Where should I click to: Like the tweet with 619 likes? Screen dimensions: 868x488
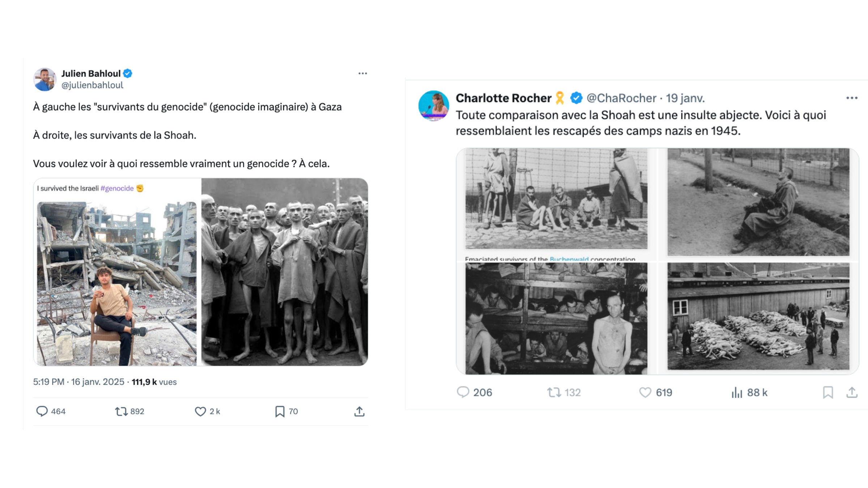coord(645,392)
